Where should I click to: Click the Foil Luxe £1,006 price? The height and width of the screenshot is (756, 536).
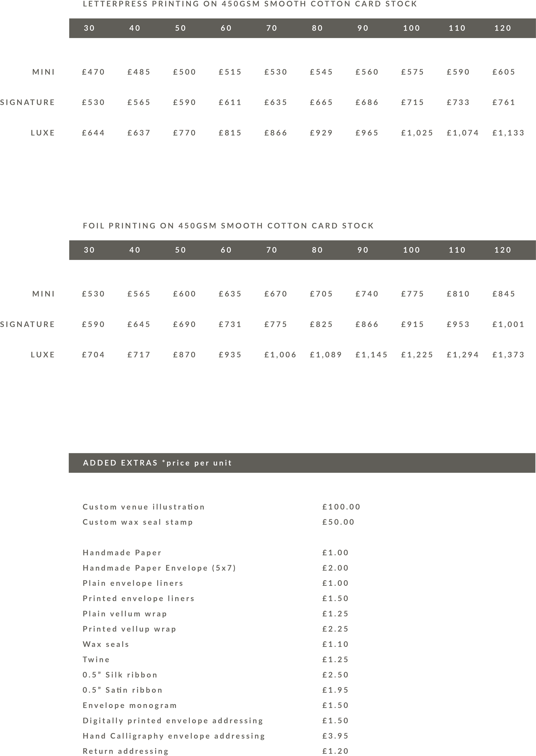coord(280,355)
